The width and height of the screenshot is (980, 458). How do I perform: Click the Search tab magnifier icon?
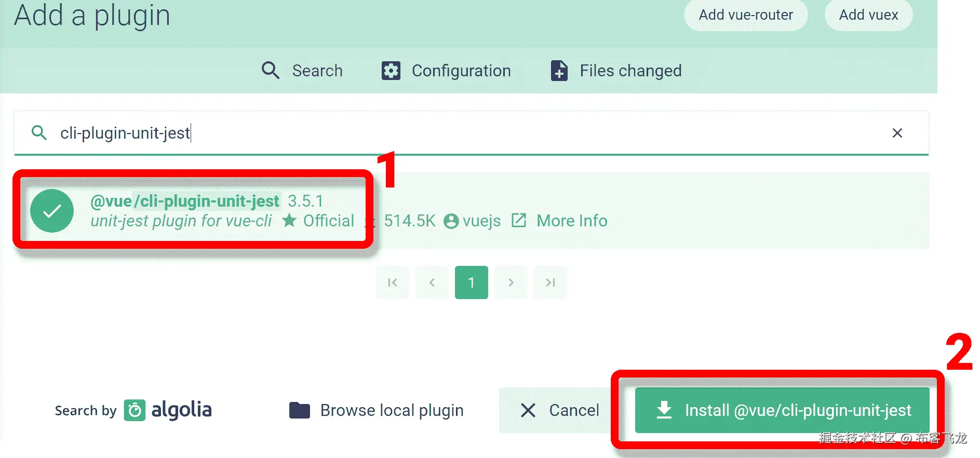pyautogui.click(x=270, y=70)
